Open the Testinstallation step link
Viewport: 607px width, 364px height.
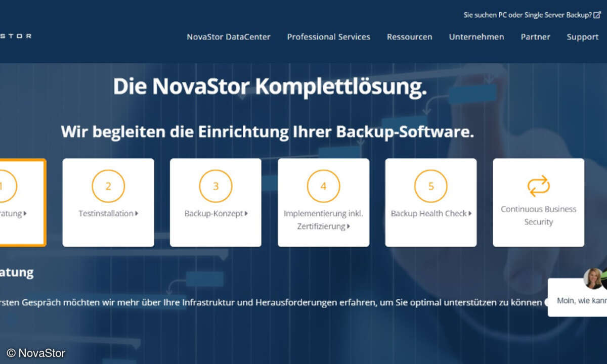pos(106,213)
